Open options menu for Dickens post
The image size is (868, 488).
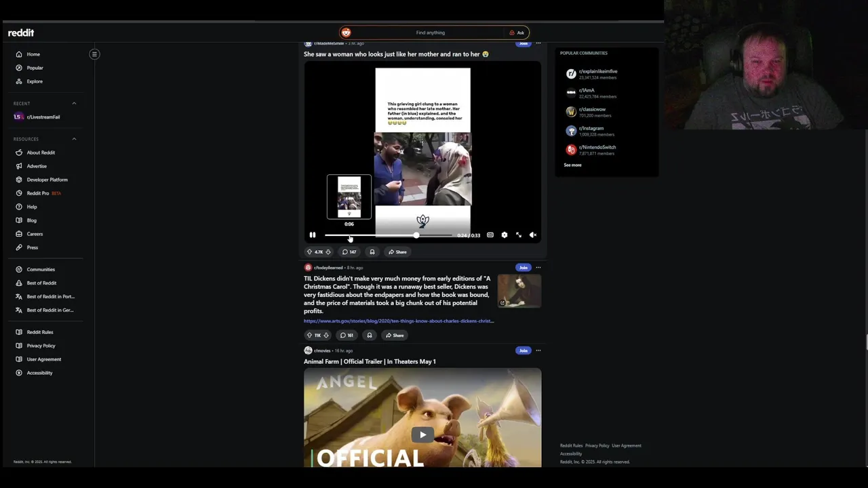pyautogui.click(x=538, y=267)
